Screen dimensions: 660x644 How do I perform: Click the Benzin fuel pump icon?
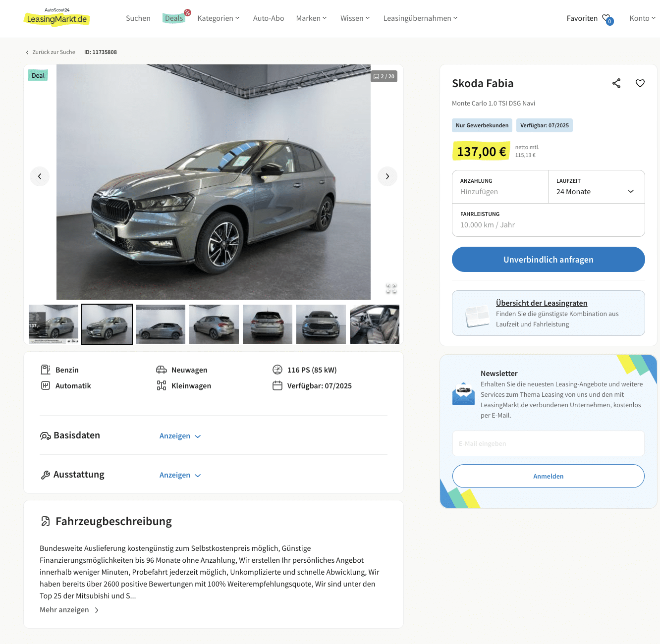click(46, 370)
